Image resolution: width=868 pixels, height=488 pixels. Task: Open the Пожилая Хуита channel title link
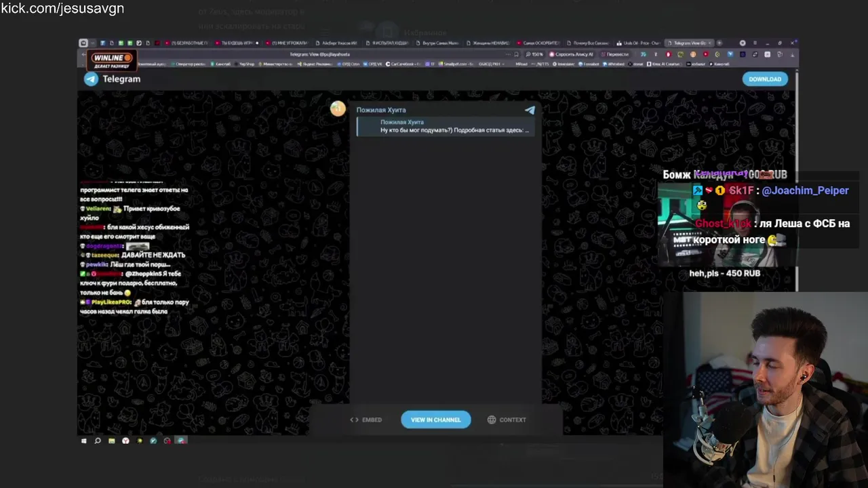click(381, 110)
